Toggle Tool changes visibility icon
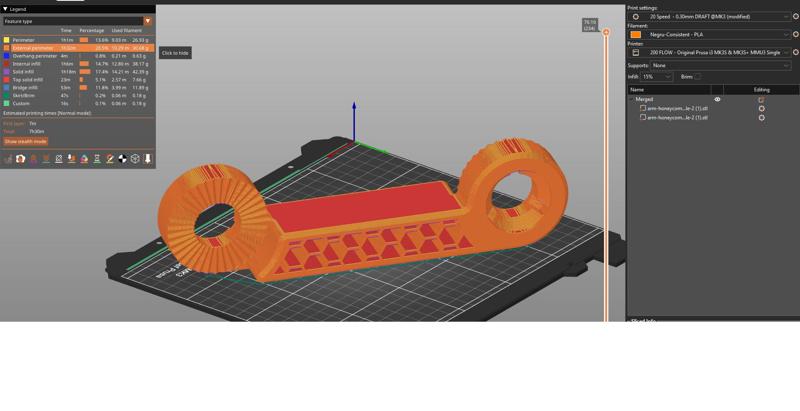 [71, 159]
